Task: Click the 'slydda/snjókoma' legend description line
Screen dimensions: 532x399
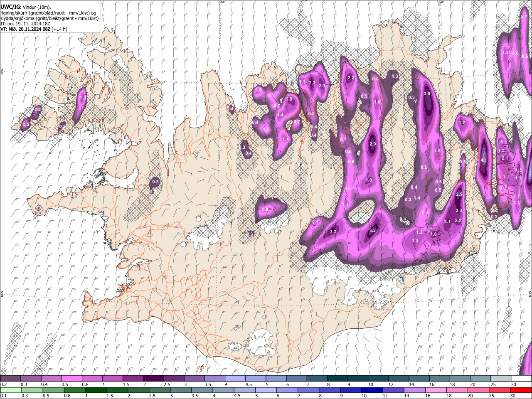Action: click(x=49, y=18)
